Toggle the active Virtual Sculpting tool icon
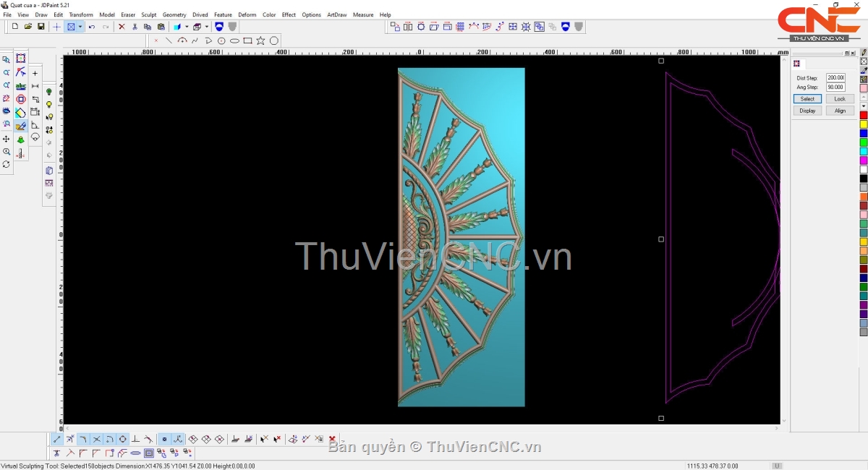Viewport: 868px width, 470px height. pos(20,126)
